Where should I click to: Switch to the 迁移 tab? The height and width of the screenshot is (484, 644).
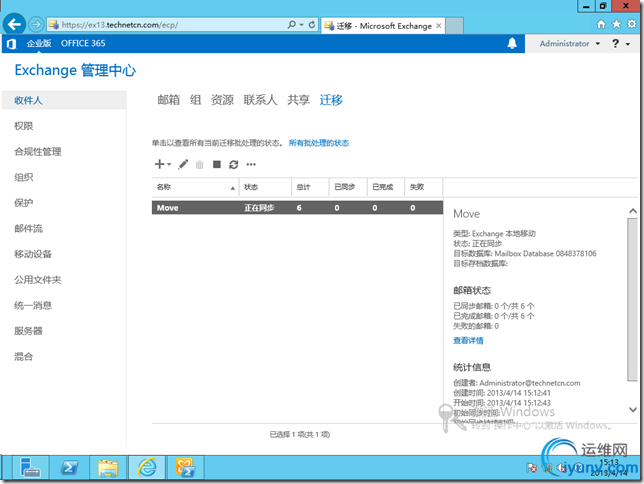tap(331, 99)
